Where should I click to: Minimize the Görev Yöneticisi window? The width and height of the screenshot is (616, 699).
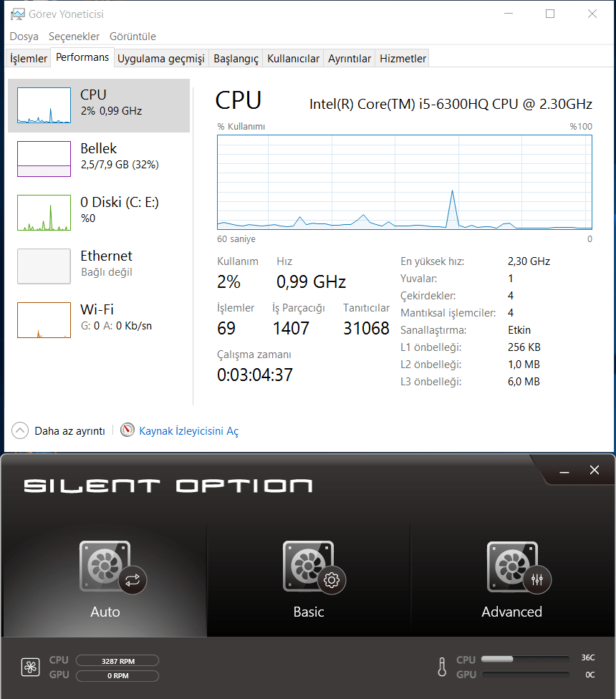tap(509, 14)
